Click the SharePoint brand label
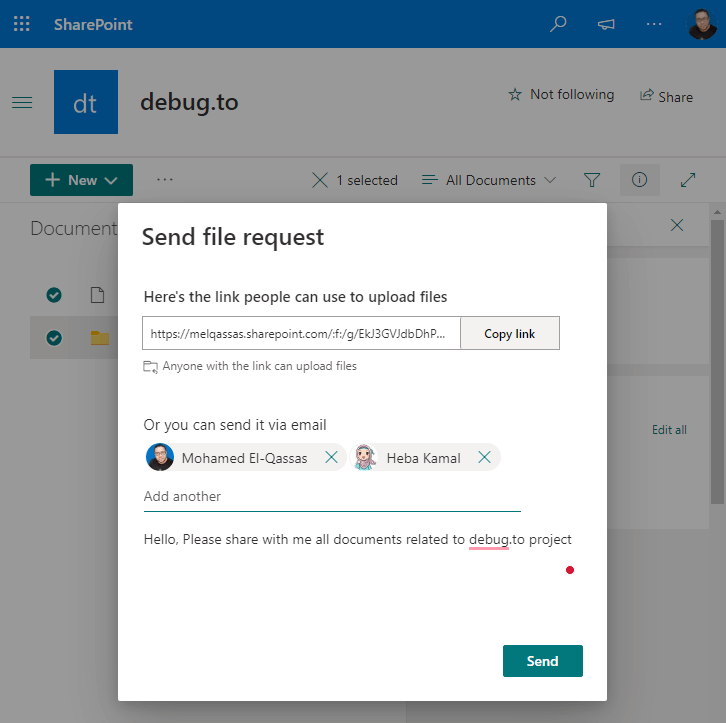Viewport: 726px width, 723px height. click(93, 24)
